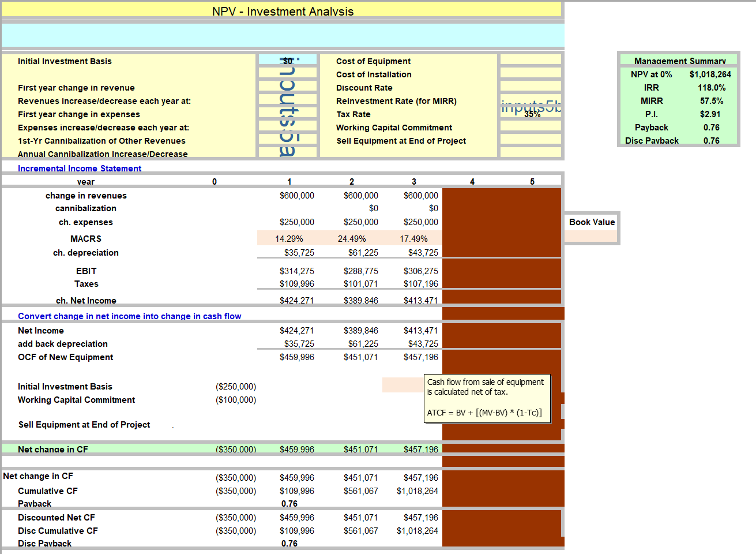Click the cash flow sale comment box

click(x=487, y=399)
